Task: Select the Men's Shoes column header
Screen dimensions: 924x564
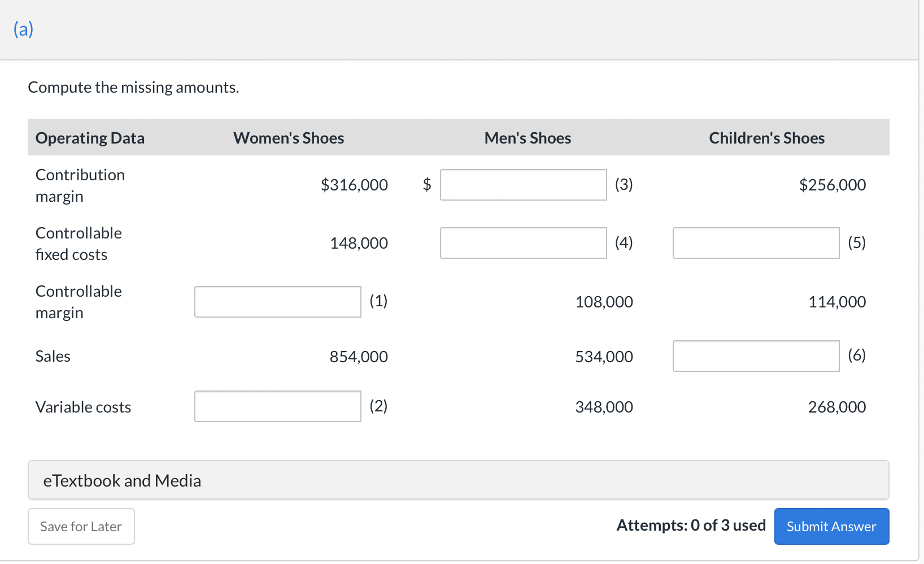Action: (x=528, y=138)
